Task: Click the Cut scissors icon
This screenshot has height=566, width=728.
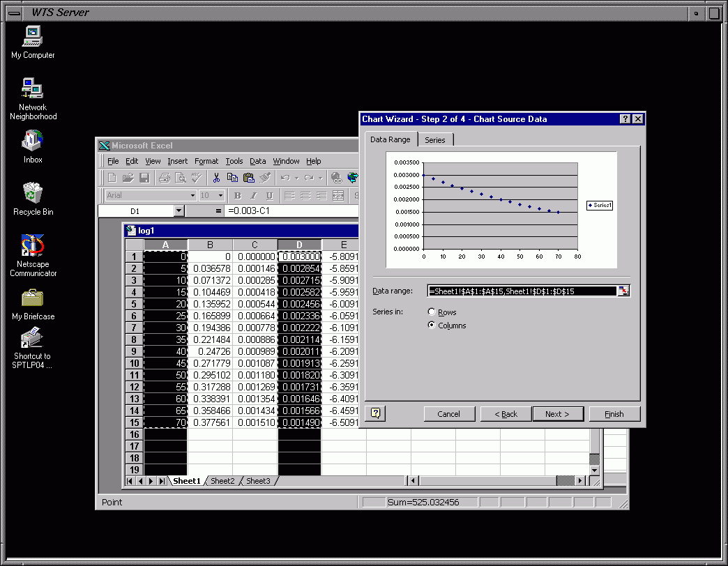Action: pos(216,178)
